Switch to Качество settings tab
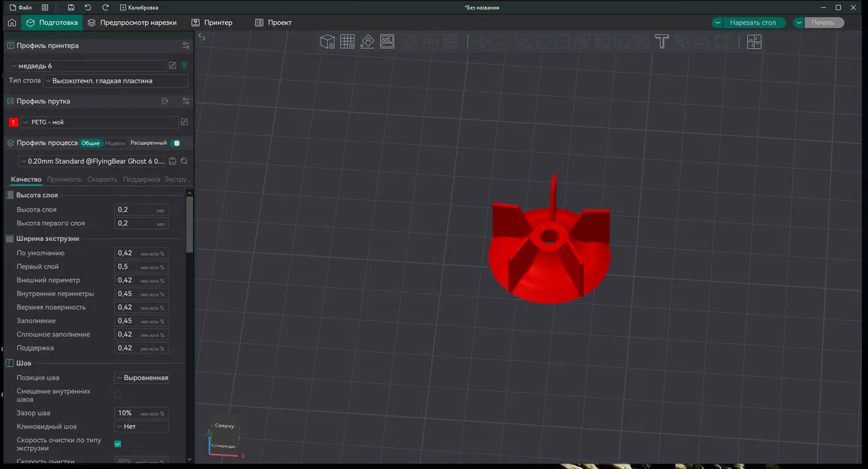Screen dimensions: 868x469 (26, 179)
